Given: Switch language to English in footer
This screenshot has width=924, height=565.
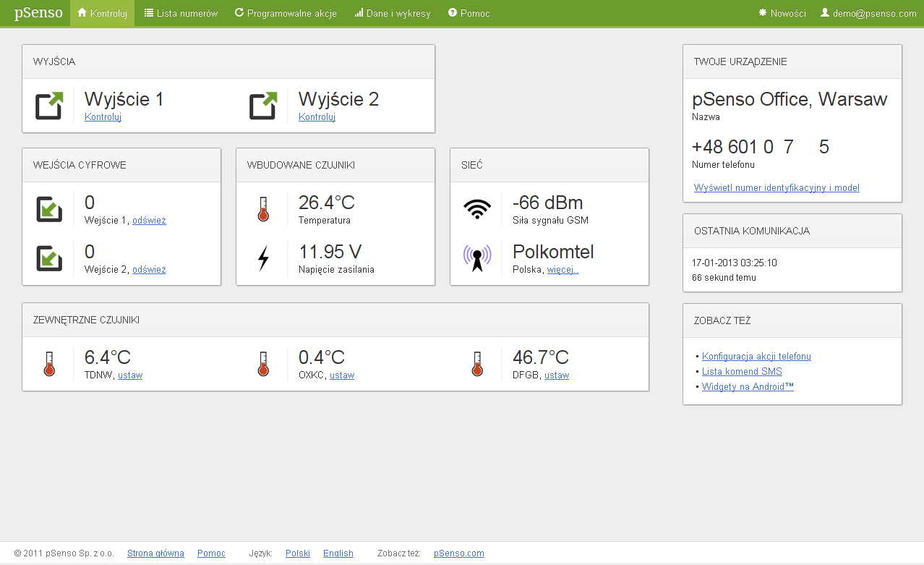Looking at the screenshot, I should (x=338, y=553).
